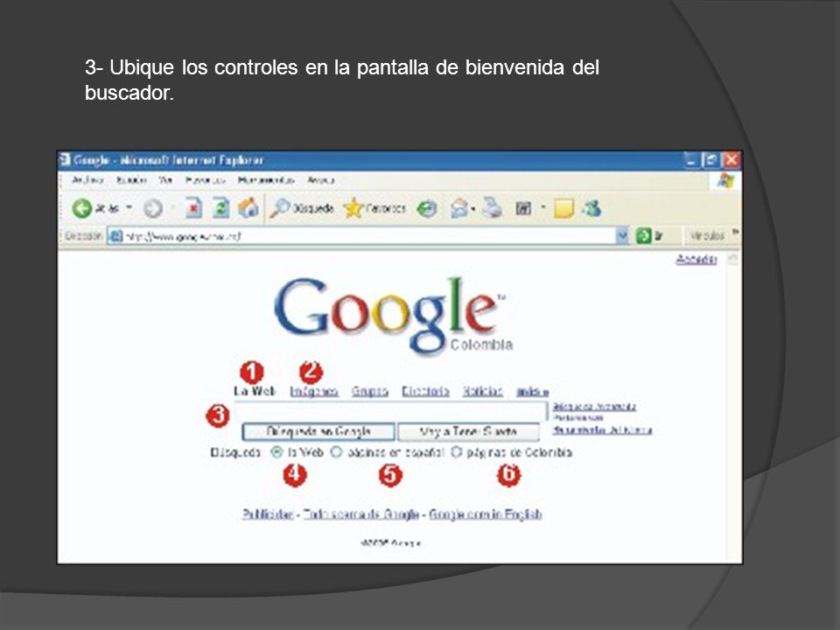
Task: Open the Ver menu
Action: pos(165,180)
